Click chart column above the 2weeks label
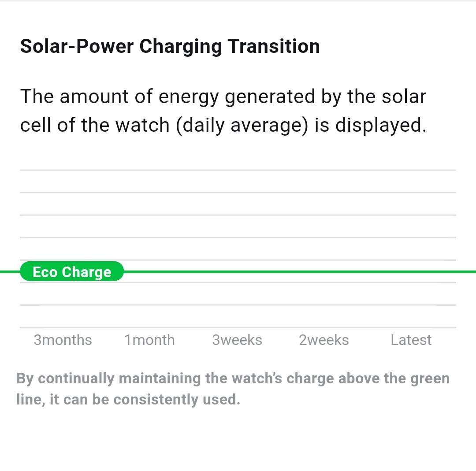 coord(324,249)
